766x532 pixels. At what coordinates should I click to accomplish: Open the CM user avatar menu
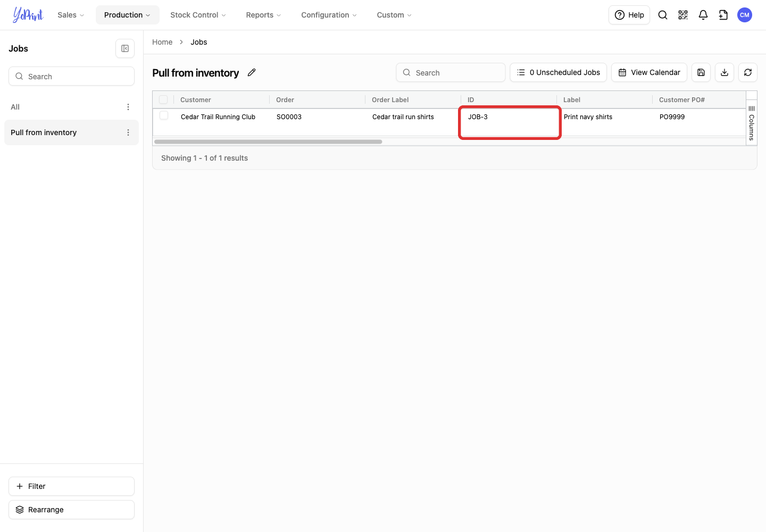(745, 15)
